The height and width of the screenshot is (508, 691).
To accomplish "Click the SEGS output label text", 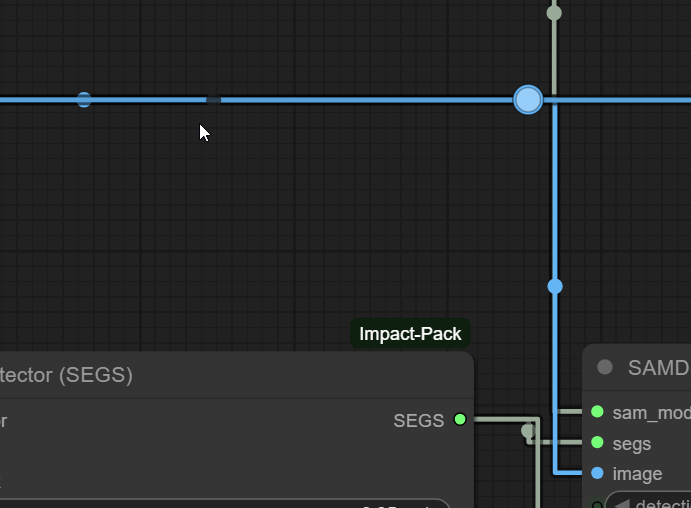I will (x=419, y=421).
